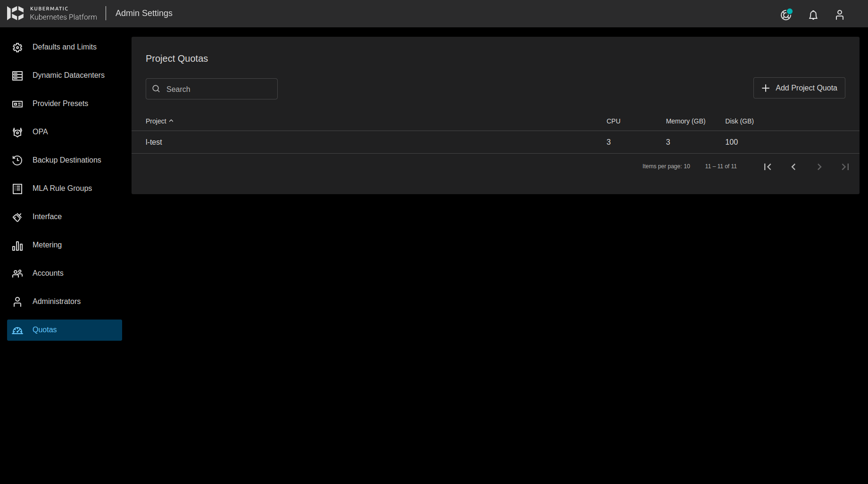This screenshot has width=868, height=484.
Task: Navigate to MLA Rule Groups
Action: [x=62, y=189]
